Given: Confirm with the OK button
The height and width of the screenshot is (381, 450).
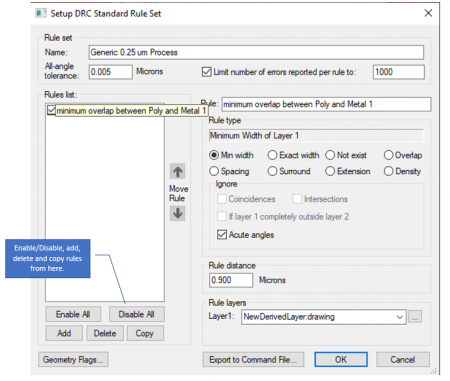Looking at the screenshot, I should [x=341, y=360].
